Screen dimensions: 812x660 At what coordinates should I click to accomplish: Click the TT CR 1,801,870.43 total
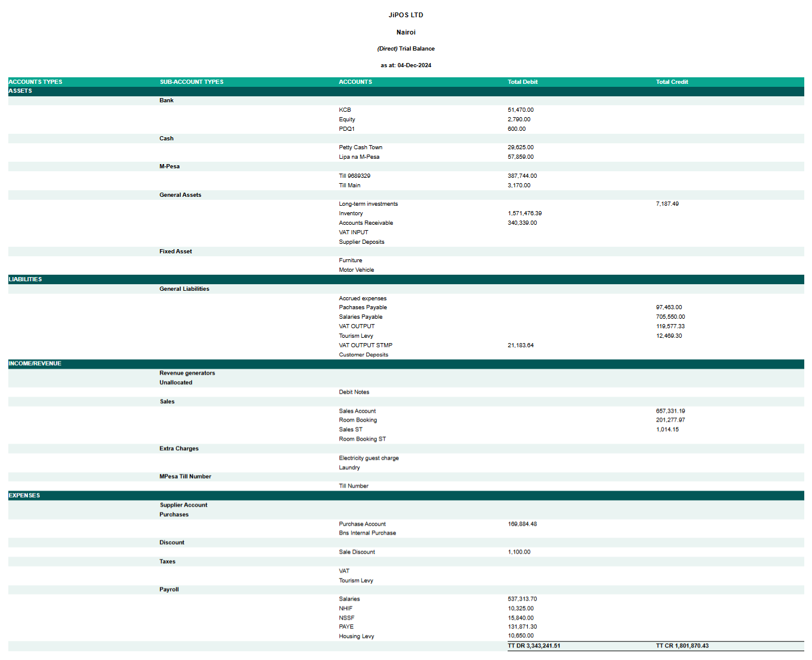[x=682, y=645]
